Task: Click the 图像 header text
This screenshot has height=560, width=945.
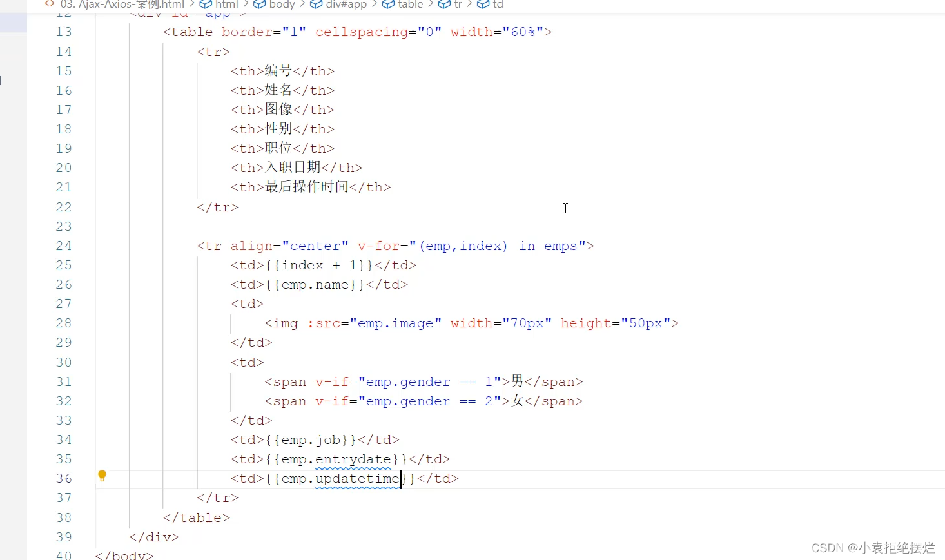Action: click(x=278, y=109)
